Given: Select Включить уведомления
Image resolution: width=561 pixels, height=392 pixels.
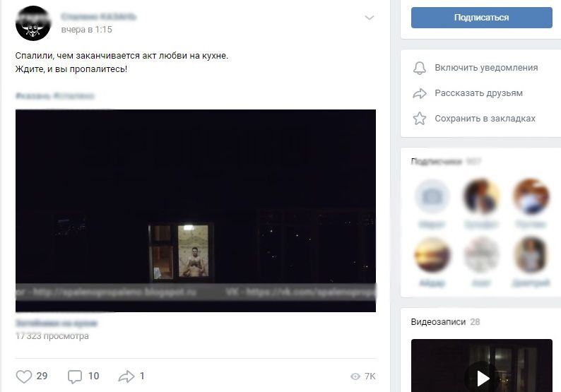Looking at the screenshot, I should [x=486, y=68].
